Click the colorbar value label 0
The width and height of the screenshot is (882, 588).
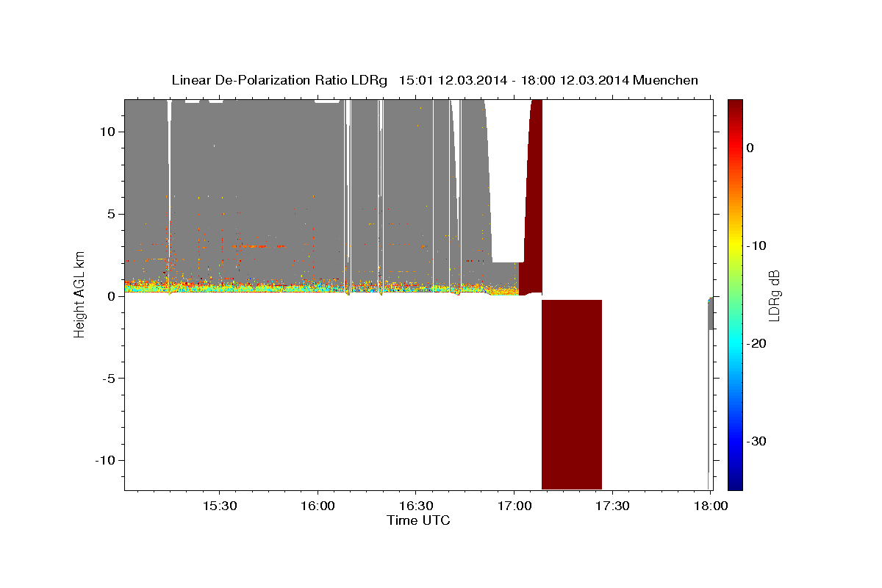(750, 148)
